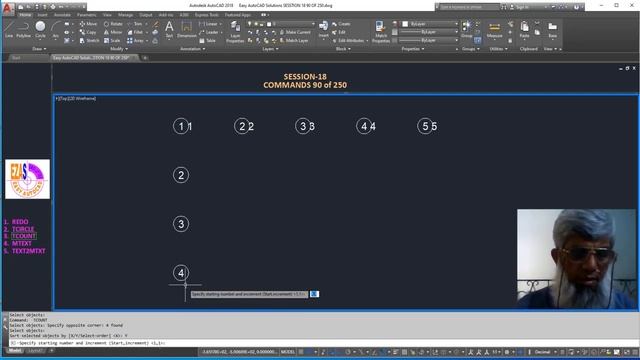Open the Base view tool
The image size is (640, 360).
(552, 29)
